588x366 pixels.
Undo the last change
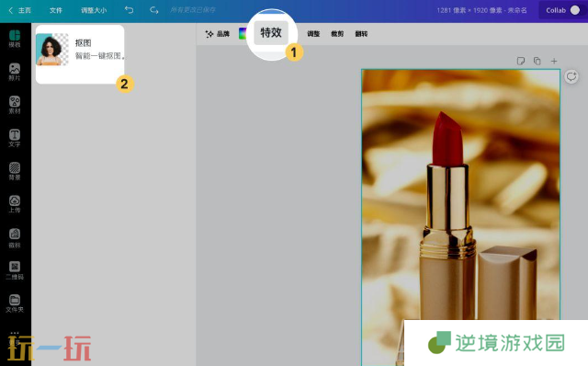pos(129,10)
